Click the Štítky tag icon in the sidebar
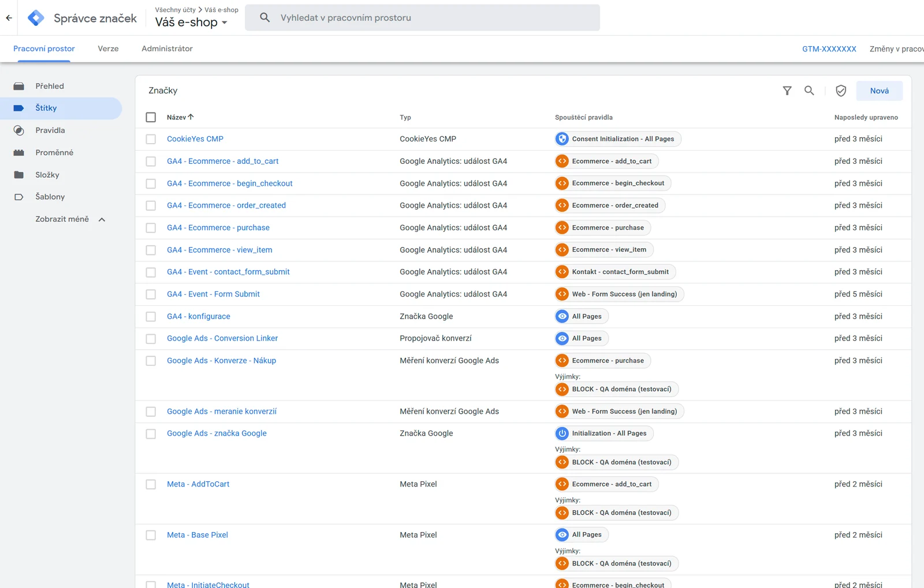The height and width of the screenshot is (588, 924). coord(18,108)
